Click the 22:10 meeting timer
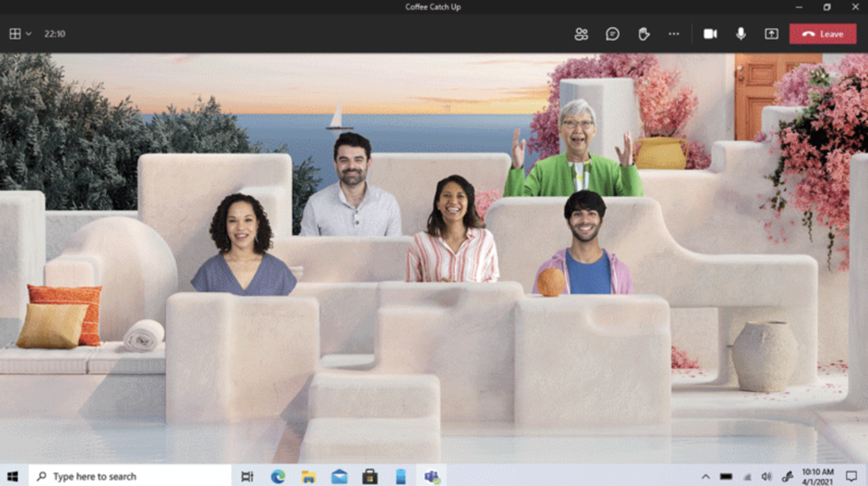The width and height of the screenshot is (868, 486). pyautogui.click(x=55, y=34)
